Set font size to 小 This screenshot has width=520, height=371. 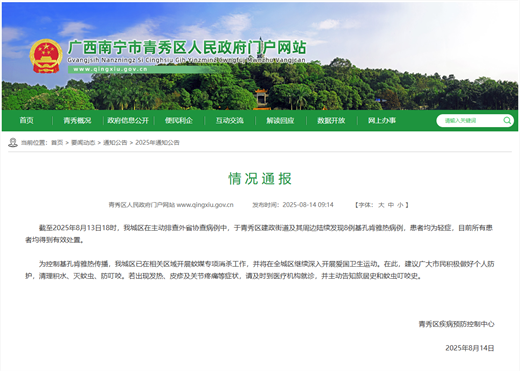click(x=400, y=205)
